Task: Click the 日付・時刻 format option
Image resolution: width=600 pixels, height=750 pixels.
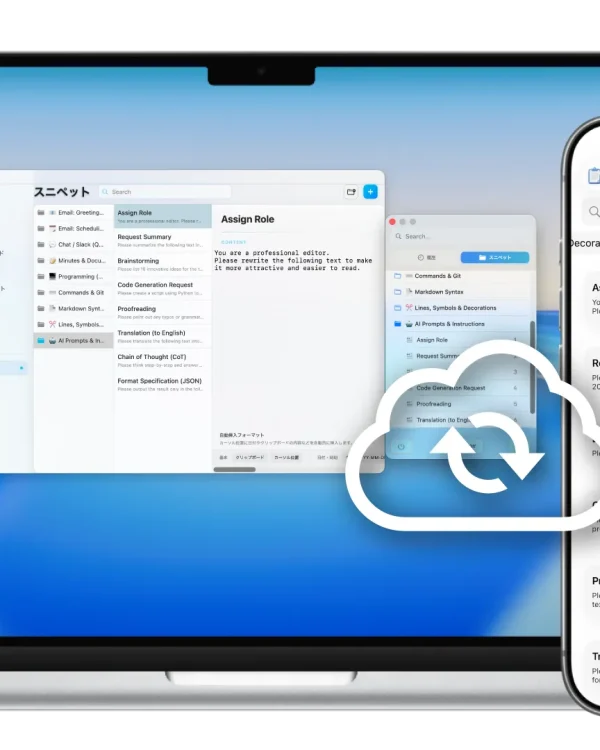Action: pos(327,457)
